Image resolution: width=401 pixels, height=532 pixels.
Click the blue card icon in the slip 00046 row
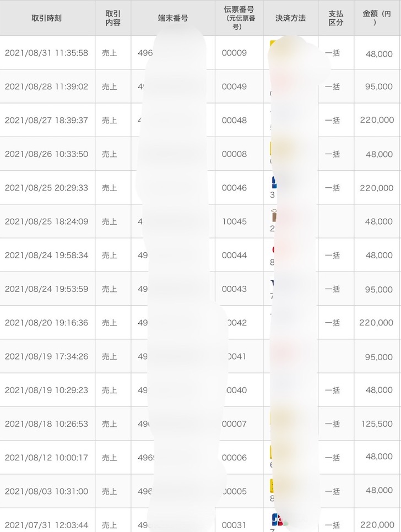point(274,182)
